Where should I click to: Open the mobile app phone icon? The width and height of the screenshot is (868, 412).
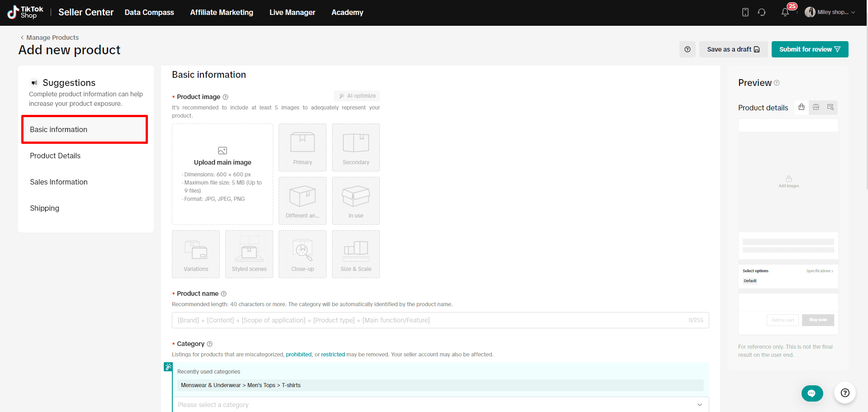coord(745,12)
